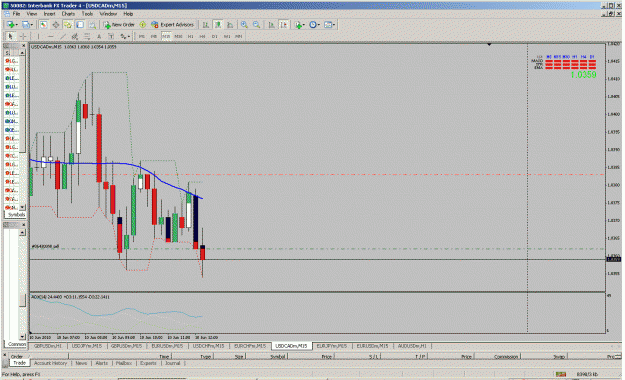
Task: Enable the M30 timeframe button
Action: [178, 36]
